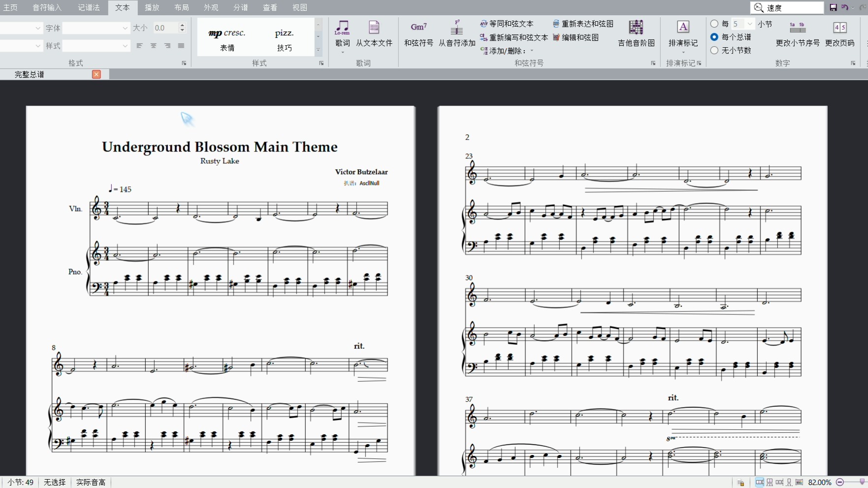868x488 pixels.
Task: Open the 和弦符号 group dialog launcher
Action: click(653, 63)
